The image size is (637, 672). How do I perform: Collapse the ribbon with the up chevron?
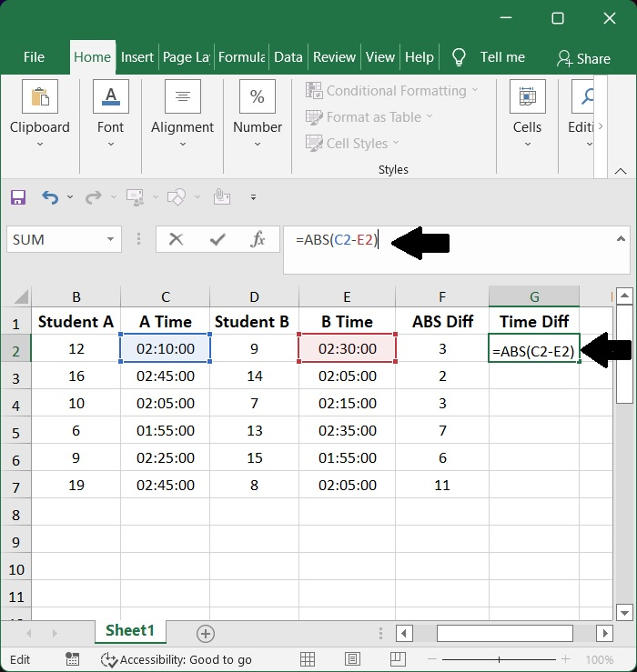point(621,171)
